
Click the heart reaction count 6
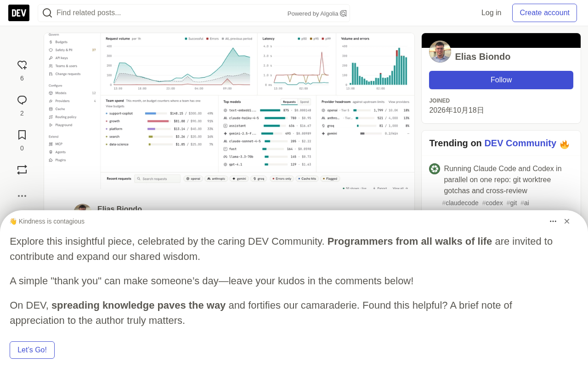pos(22,78)
